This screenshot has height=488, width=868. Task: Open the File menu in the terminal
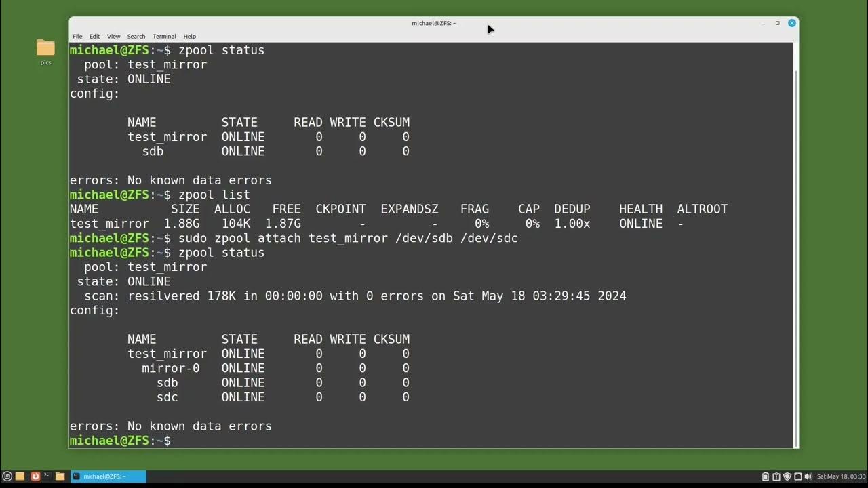pos(77,36)
